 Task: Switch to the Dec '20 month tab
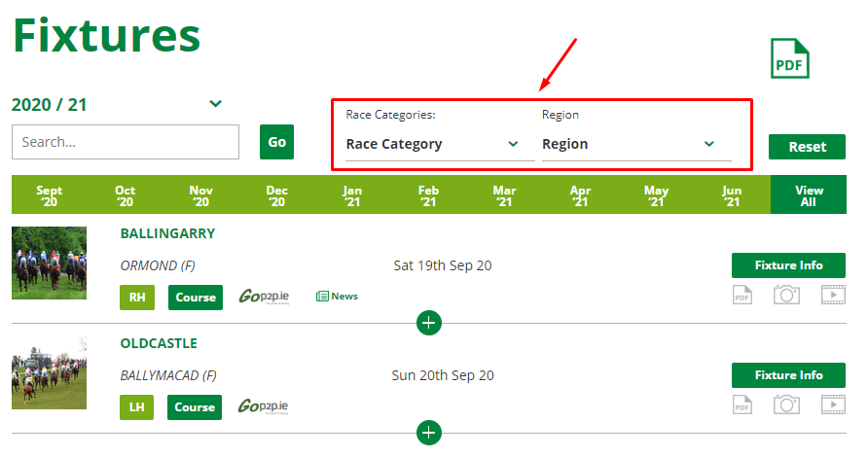276,195
